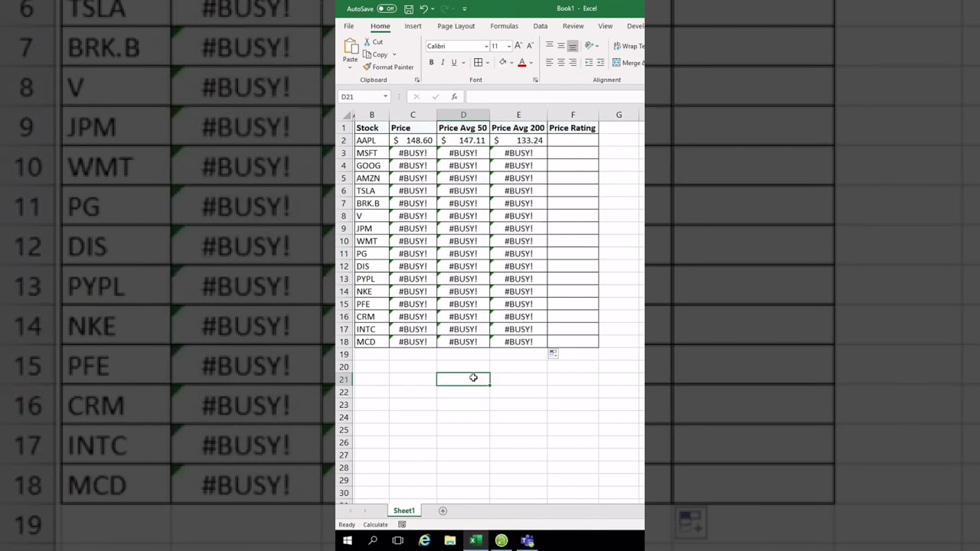
Task: Click the macro recording status bar icon
Action: click(x=402, y=525)
